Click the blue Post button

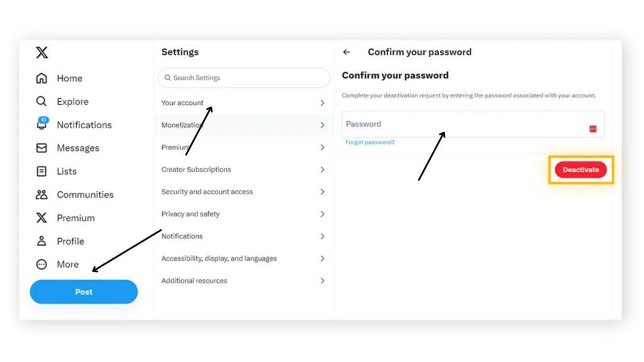click(83, 292)
